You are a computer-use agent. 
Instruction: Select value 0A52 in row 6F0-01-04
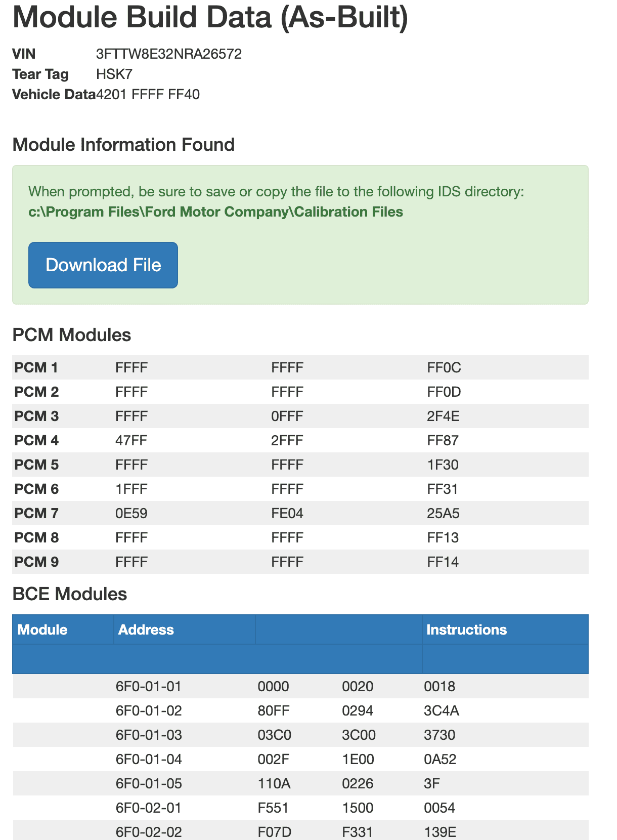440,760
